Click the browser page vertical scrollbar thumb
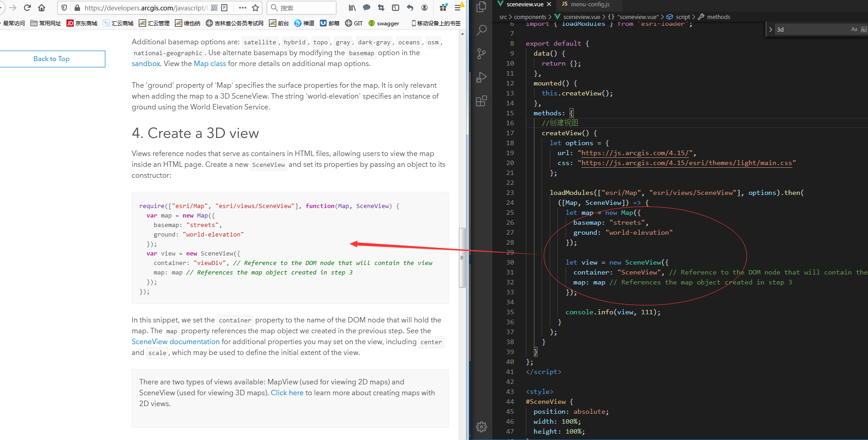 pos(462,257)
